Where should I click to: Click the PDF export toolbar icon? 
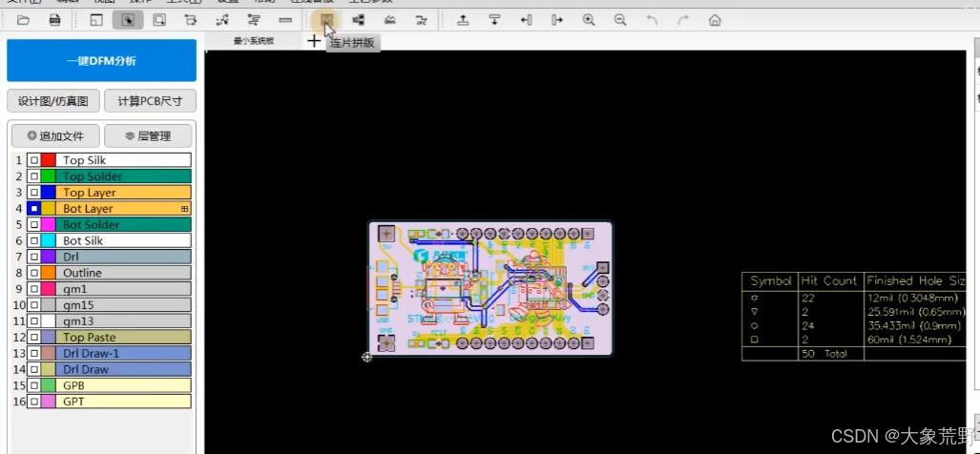[55, 20]
